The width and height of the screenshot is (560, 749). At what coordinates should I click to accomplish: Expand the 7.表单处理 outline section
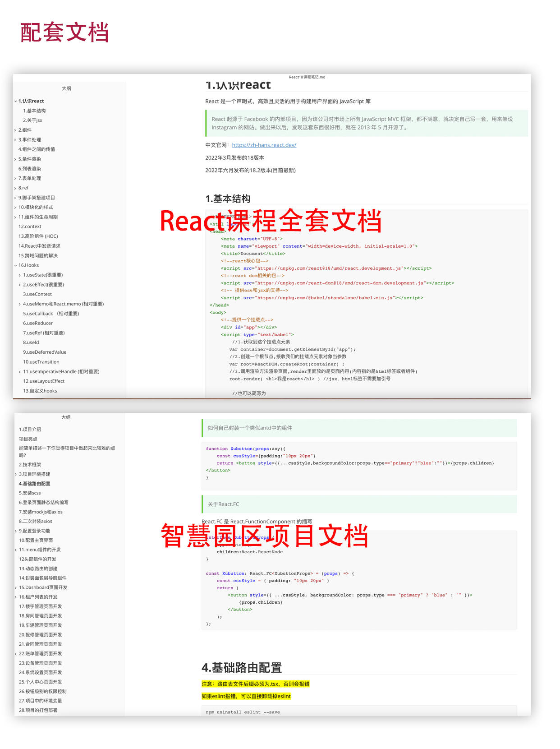coord(15,178)
